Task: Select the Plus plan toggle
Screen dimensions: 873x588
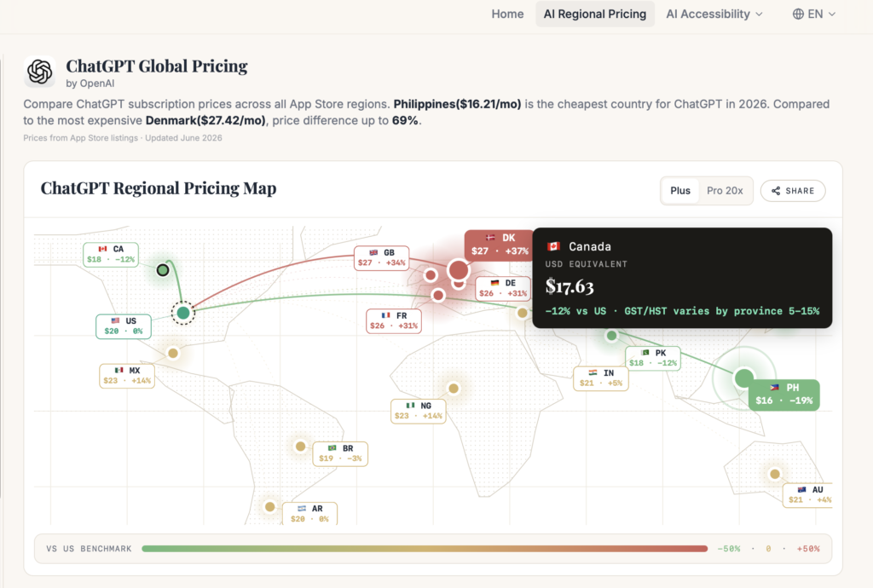Action: (680, 191)
